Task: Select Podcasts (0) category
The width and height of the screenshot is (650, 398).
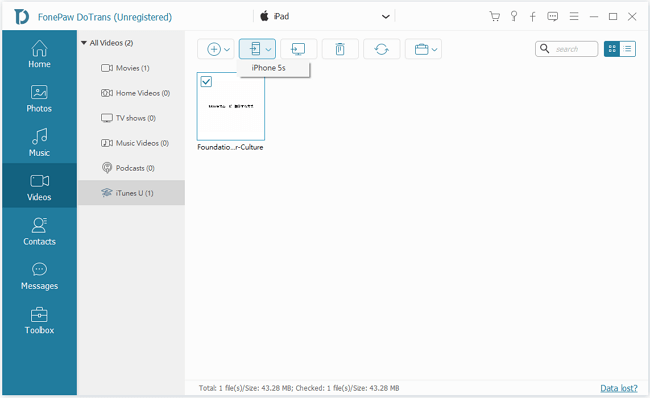Action: pos(131,168)
